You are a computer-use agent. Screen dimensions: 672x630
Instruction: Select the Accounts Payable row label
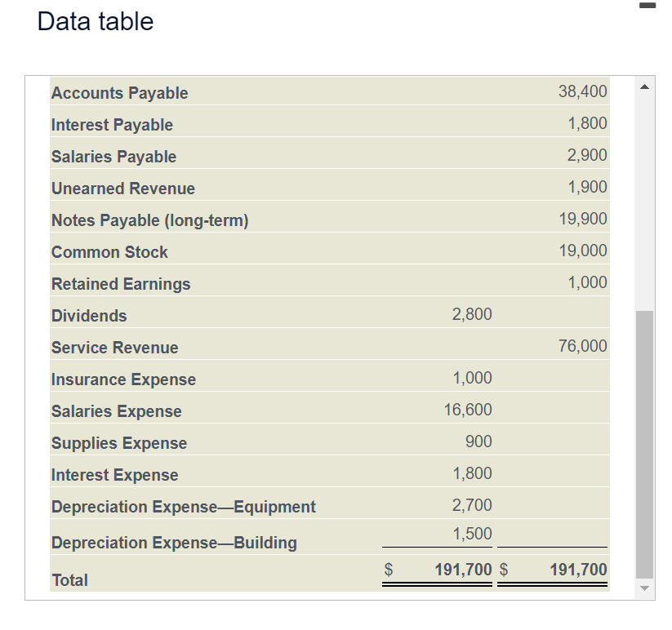coord(119,93)
